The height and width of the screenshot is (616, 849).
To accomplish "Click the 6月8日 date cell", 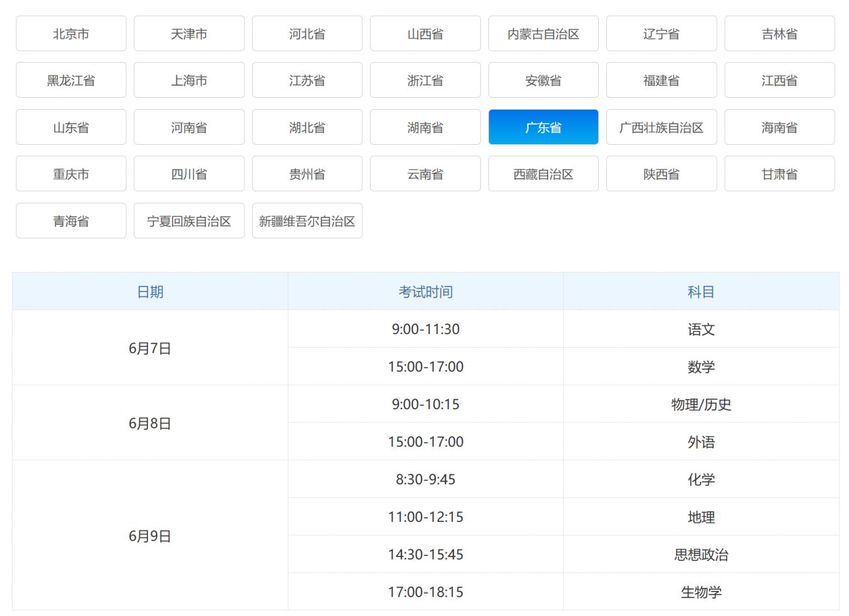I will 150,423.
